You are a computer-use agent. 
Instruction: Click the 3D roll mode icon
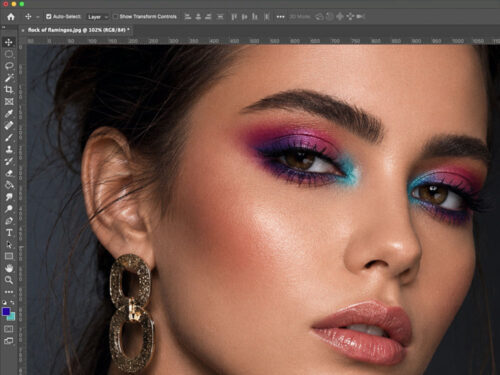tap(329, 16)
